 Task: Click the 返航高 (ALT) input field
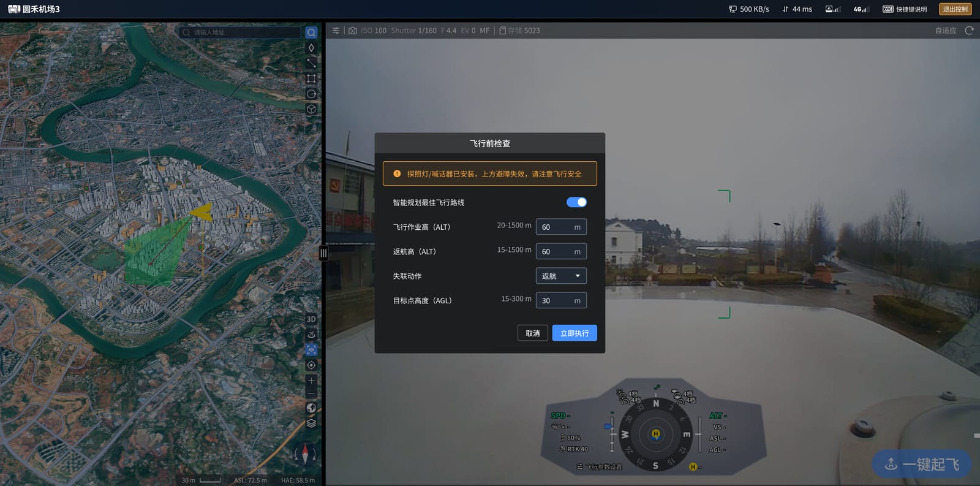tap(561, 251)
